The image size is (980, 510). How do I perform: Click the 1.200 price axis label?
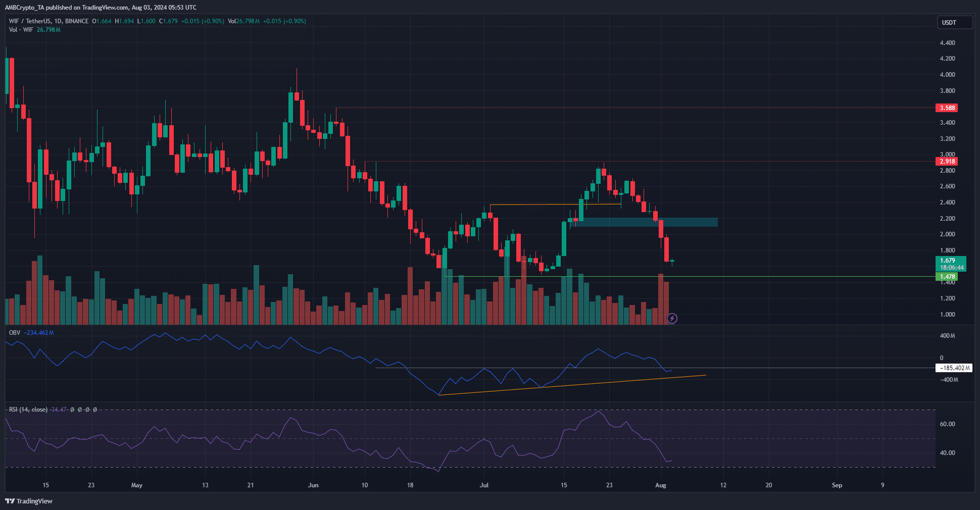947,298
